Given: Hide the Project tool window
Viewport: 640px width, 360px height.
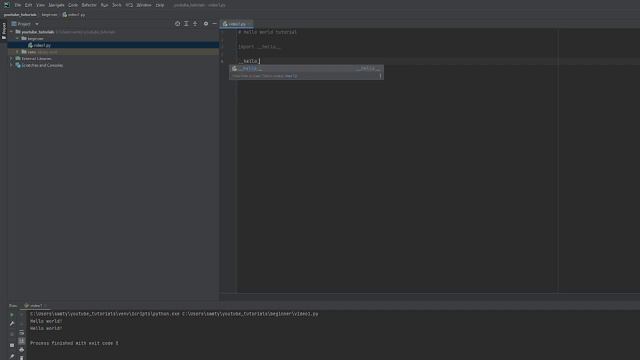Looking at the screenshot, I should (214, 24).
